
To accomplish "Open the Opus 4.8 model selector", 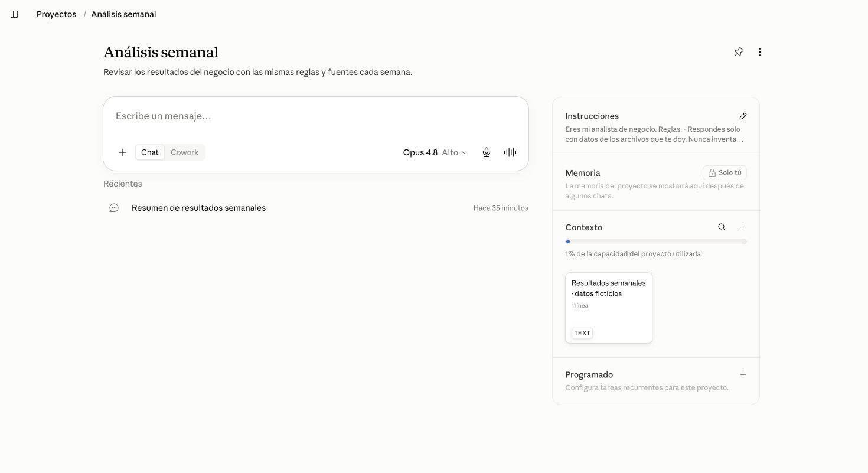I will pos(435,152).
